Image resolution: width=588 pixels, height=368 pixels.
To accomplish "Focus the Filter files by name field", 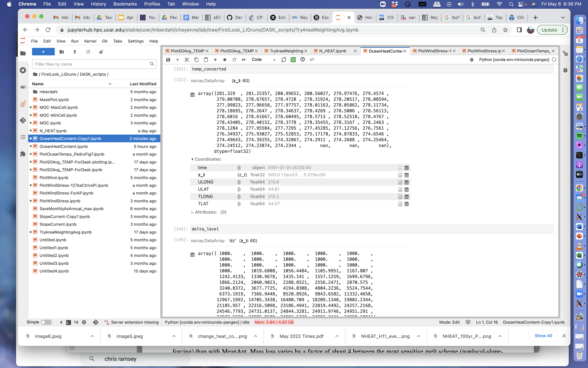I will coord(94,64).
